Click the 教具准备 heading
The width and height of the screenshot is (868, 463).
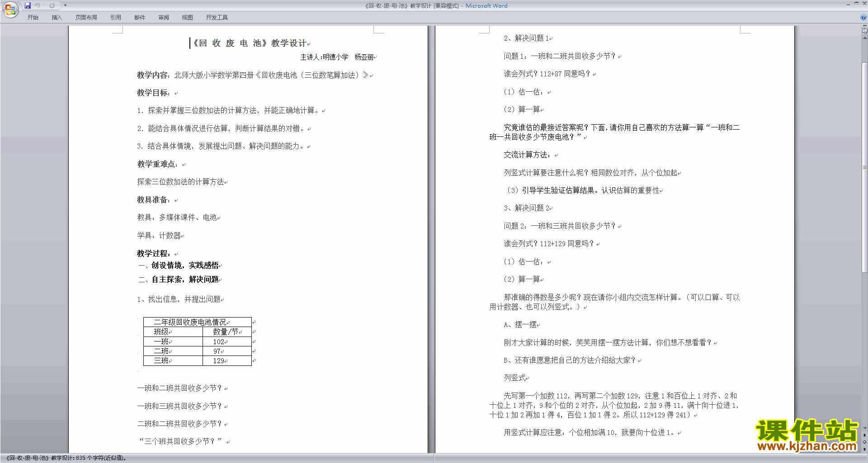(154, 200)
